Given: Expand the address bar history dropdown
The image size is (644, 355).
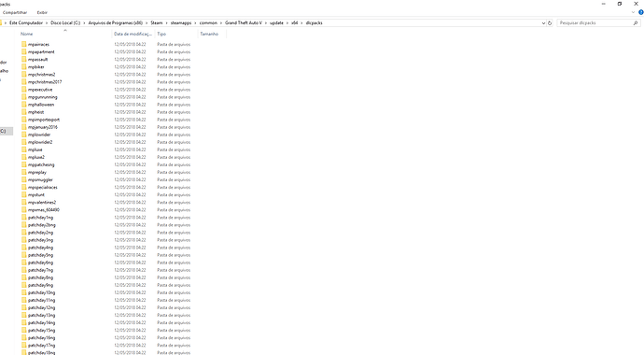Looking at the screenshot, I should [x=543, y=23].
